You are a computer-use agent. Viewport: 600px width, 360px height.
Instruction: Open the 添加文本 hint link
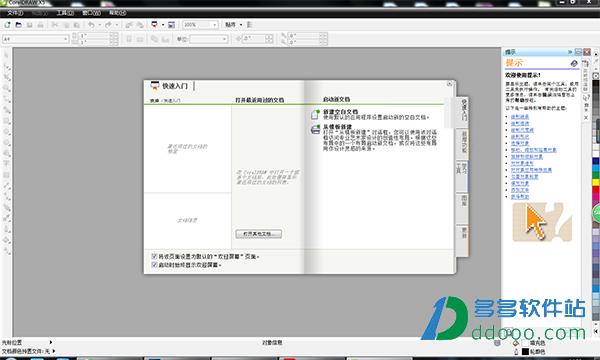pos(520,190)
